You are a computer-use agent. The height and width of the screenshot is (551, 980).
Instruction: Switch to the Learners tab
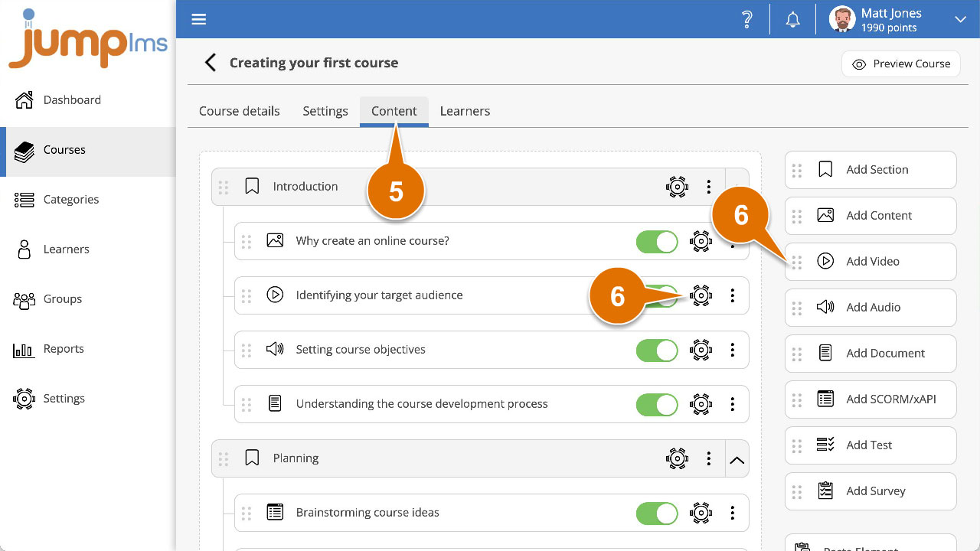tap(465, 111)
